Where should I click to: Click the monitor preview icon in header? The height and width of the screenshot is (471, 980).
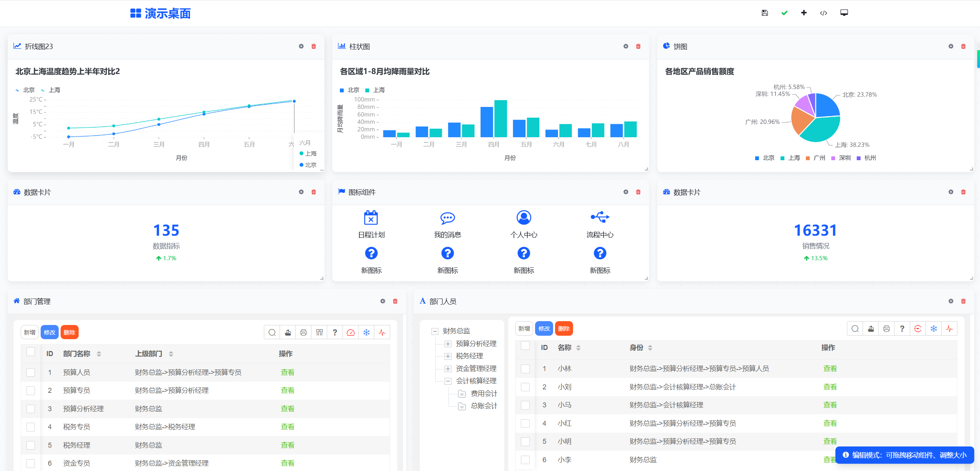coord(844,13)
